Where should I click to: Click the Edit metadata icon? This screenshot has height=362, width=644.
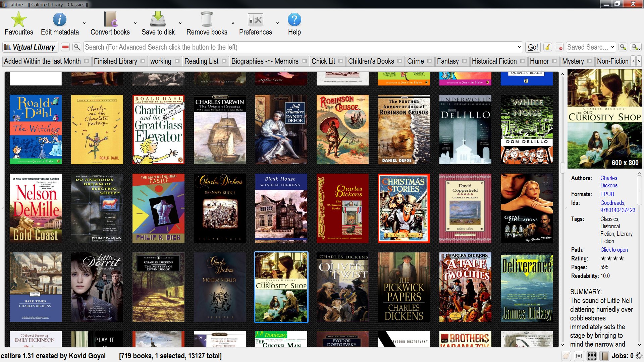pyautogui.click(x=59, y=19)
